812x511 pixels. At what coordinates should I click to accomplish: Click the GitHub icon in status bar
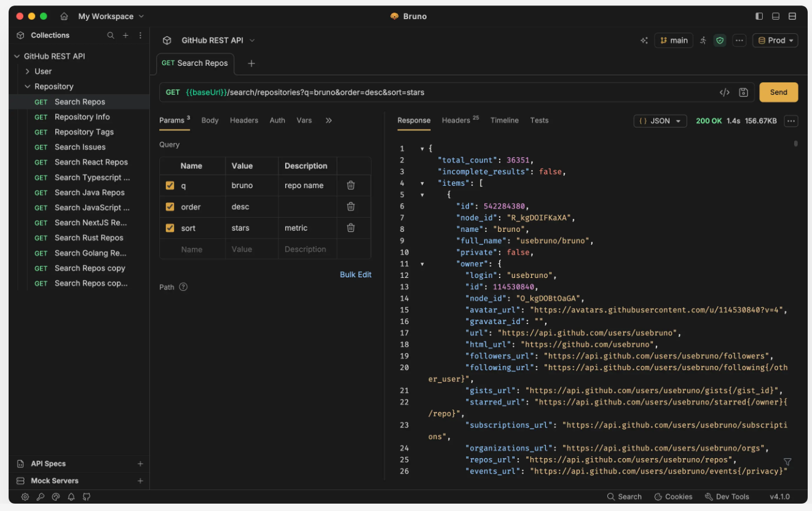[x=87, y=496]
